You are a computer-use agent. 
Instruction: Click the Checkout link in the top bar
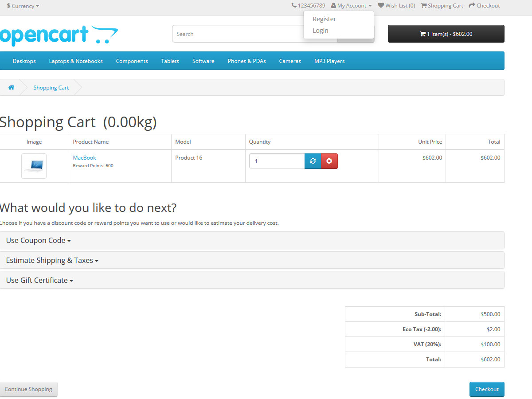[485, 6]
